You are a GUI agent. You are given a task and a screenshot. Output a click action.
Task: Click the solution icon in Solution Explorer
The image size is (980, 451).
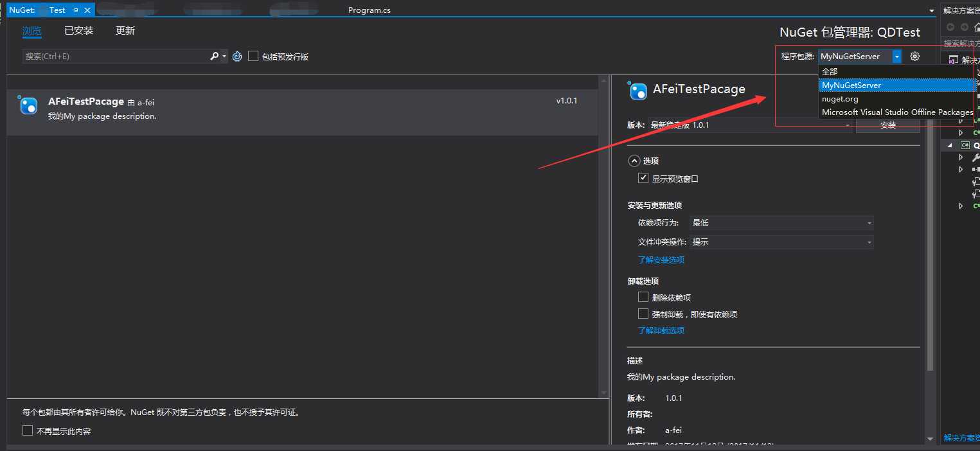952,60
